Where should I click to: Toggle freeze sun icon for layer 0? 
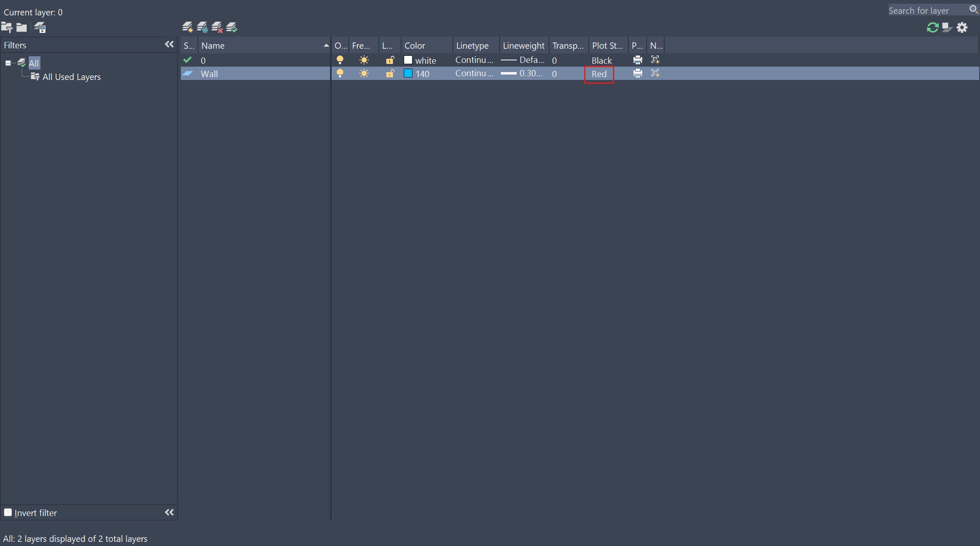364,60
